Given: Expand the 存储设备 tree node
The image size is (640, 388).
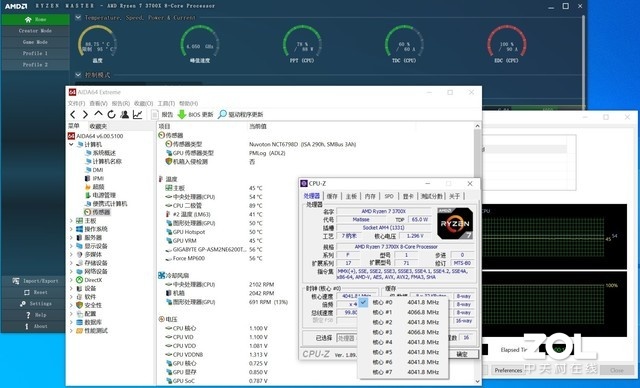Looking at the screenshot, I should pyautogui.click(x=71, y=263).
